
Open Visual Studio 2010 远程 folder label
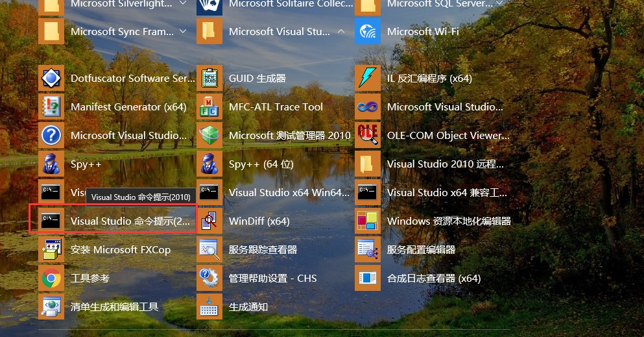coord(445,164)
